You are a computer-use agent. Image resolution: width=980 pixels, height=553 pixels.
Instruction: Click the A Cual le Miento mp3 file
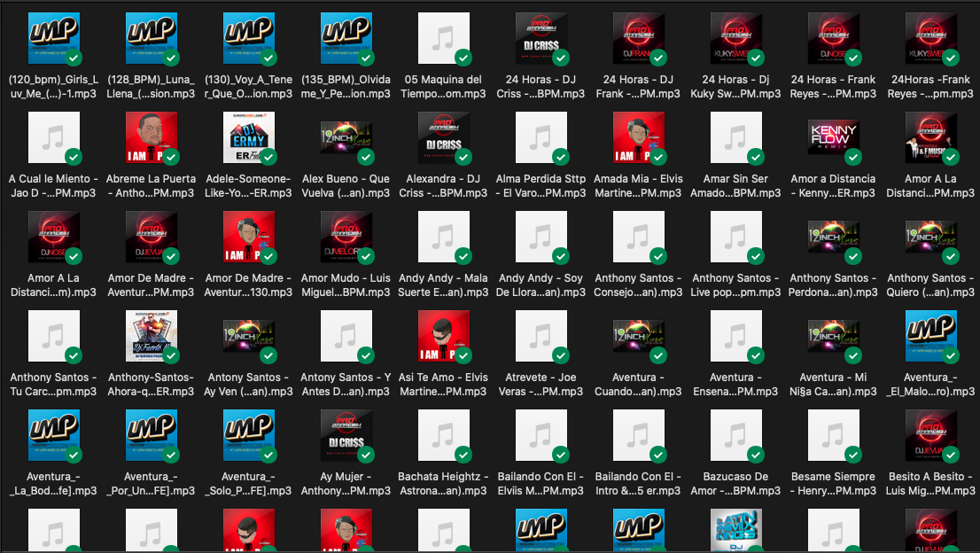[53, 138]
